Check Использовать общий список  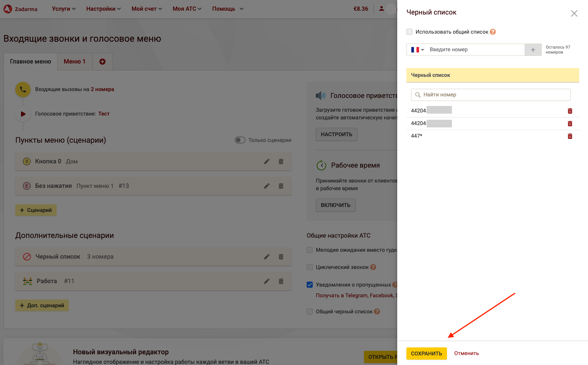(x=409, y=32)
